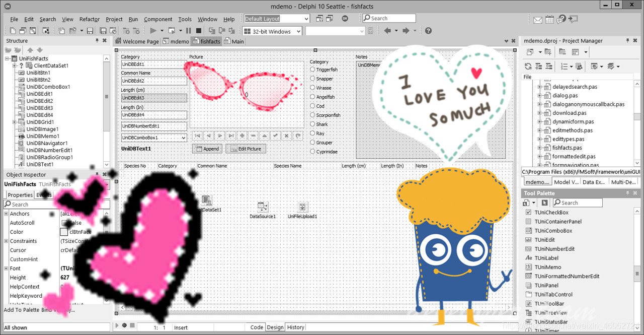
Task: Navigate forward with the right arrow icon
Action: (x=406, y=31)
